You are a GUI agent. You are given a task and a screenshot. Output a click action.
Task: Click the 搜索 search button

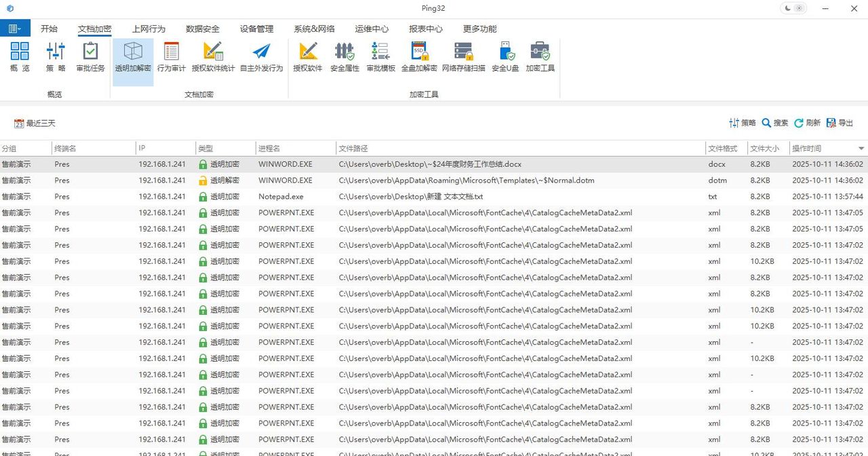point(774,123)
